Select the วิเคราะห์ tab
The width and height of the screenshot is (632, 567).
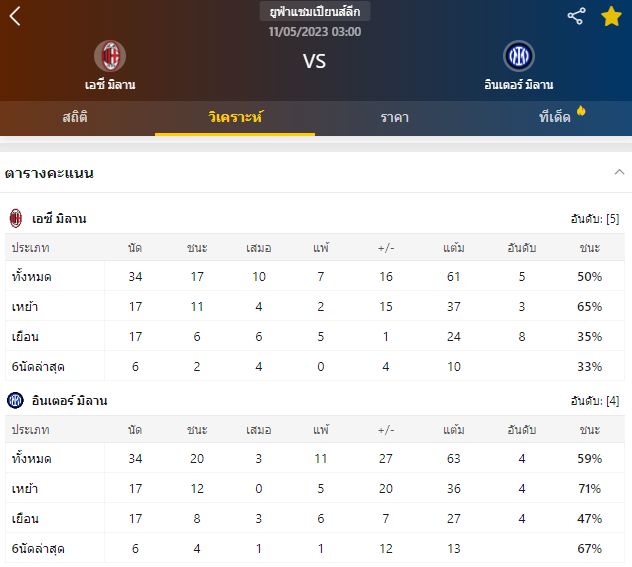(235, 117)
